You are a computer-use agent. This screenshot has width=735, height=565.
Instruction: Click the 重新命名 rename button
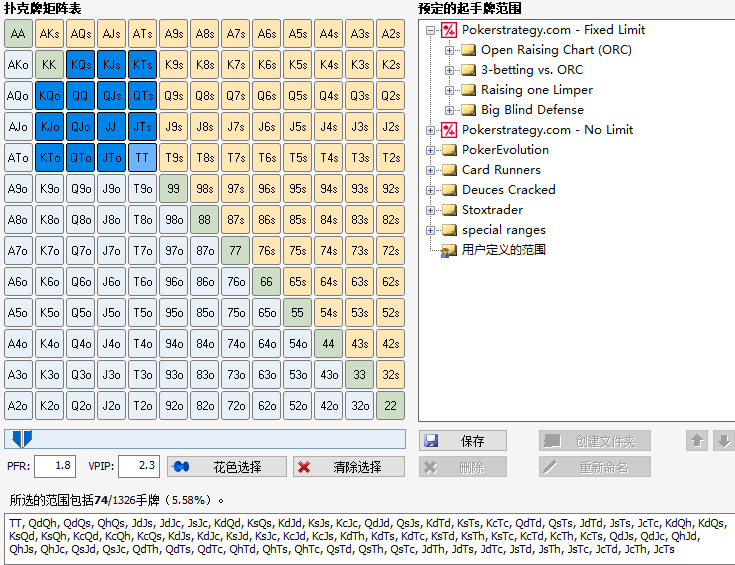pos(594,467)
